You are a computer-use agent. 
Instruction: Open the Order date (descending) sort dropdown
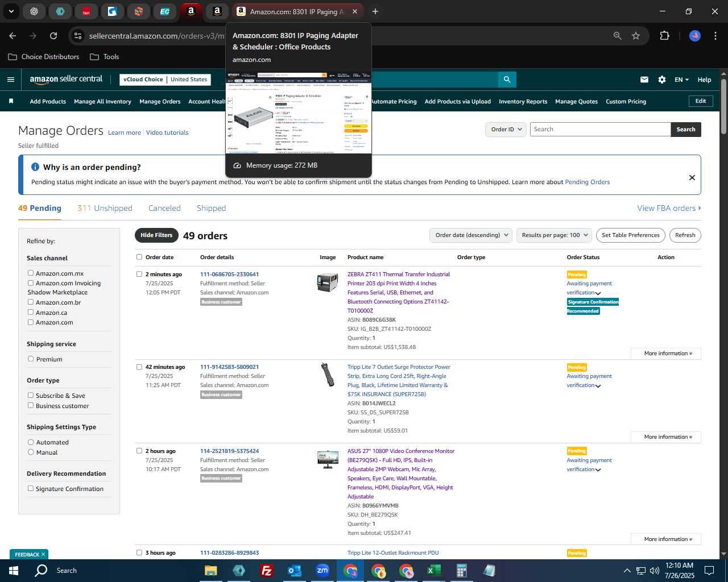point(471,235)
